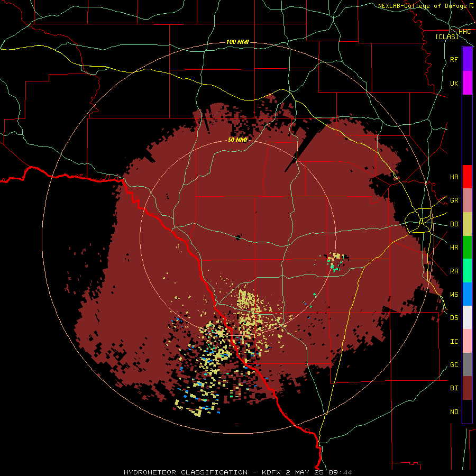476x476 pixels.
Task: Click the 'BI' legend label
Action: coord(454,388)
